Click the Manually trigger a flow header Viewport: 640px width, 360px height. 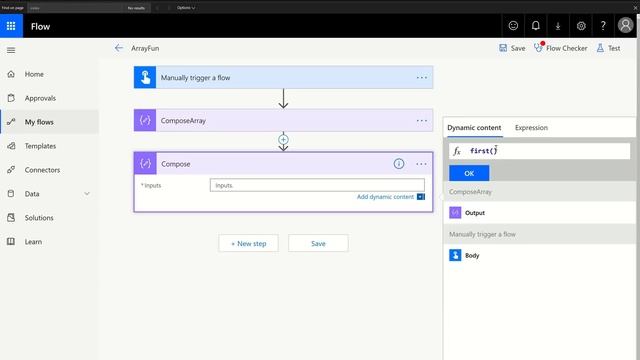pos(283,78)
